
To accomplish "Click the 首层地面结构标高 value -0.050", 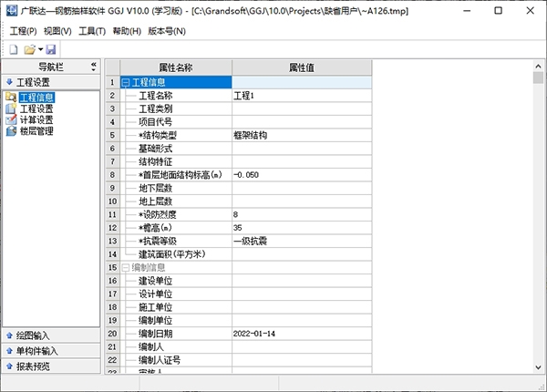I will point(302,175).
